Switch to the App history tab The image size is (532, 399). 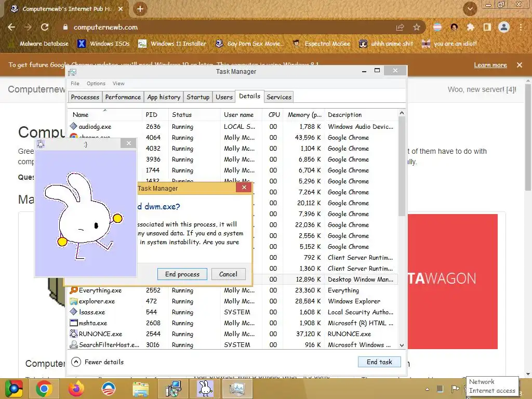tap(164, 97)
